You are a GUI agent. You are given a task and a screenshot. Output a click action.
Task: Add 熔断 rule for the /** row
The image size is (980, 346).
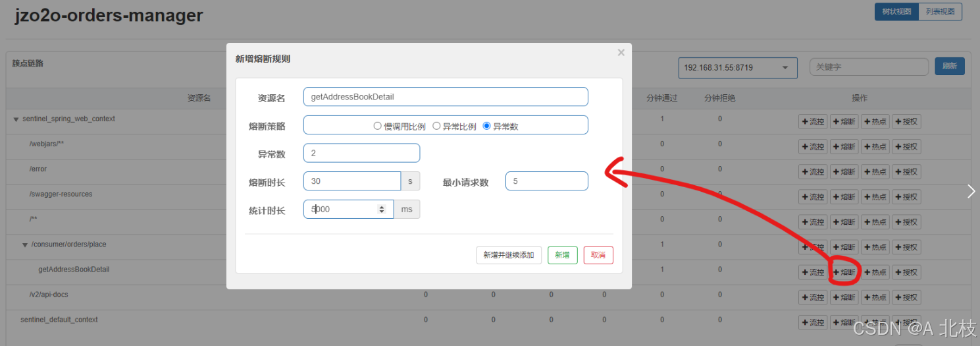[844, 221]
